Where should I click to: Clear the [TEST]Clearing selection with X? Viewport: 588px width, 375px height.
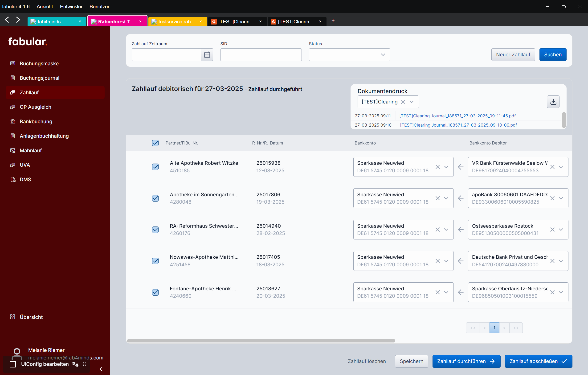pyautogui.click(x=403, y=102)
